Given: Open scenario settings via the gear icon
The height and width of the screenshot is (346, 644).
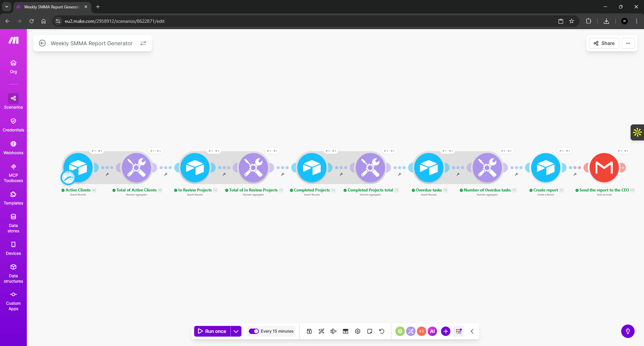Looking at the screenshot, I should coord(357,331).
